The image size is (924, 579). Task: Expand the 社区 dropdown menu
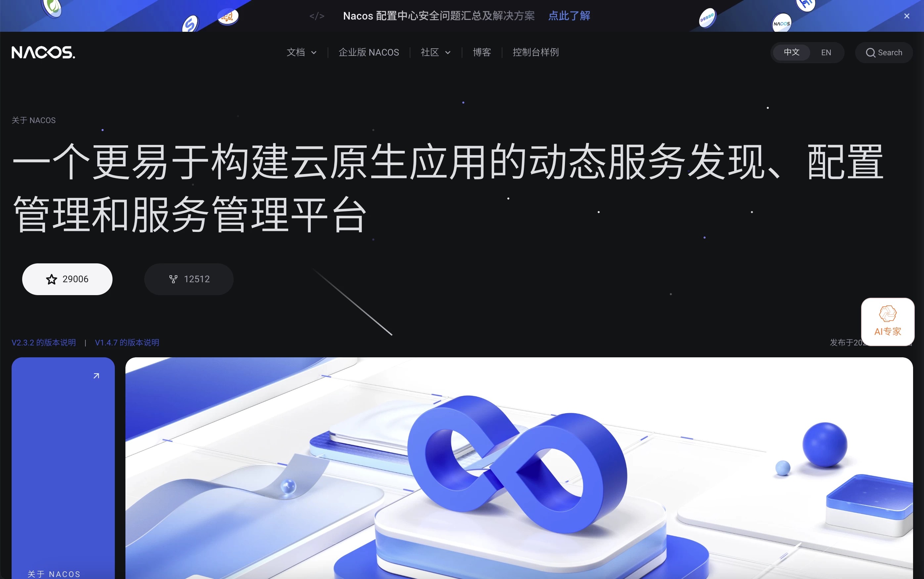435,52
